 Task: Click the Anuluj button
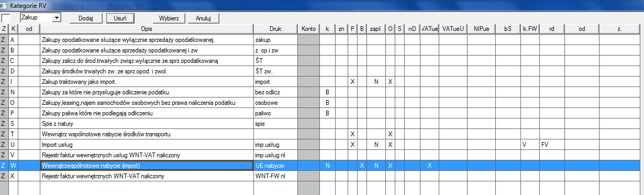(x=203, y=18)
